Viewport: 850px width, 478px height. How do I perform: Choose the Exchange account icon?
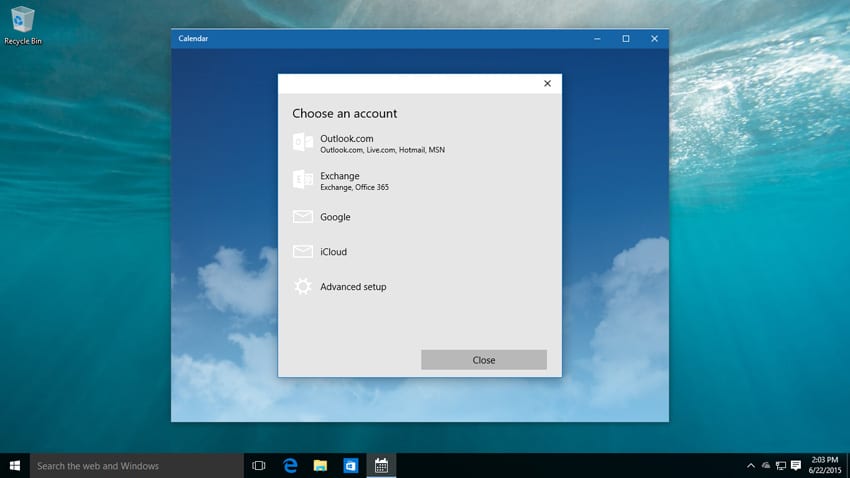302,179
